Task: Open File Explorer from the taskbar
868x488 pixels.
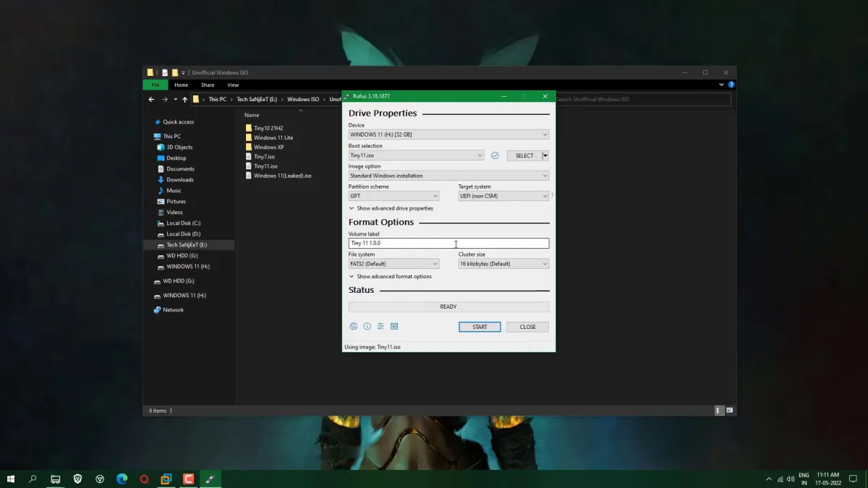Action: [x=56, y=479]
